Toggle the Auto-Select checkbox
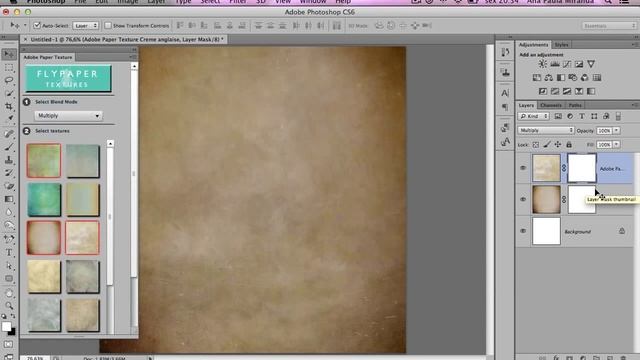Image resolution: width=640 pixels, height=360 pixels. pyautogui.click(x=37, y=26)
